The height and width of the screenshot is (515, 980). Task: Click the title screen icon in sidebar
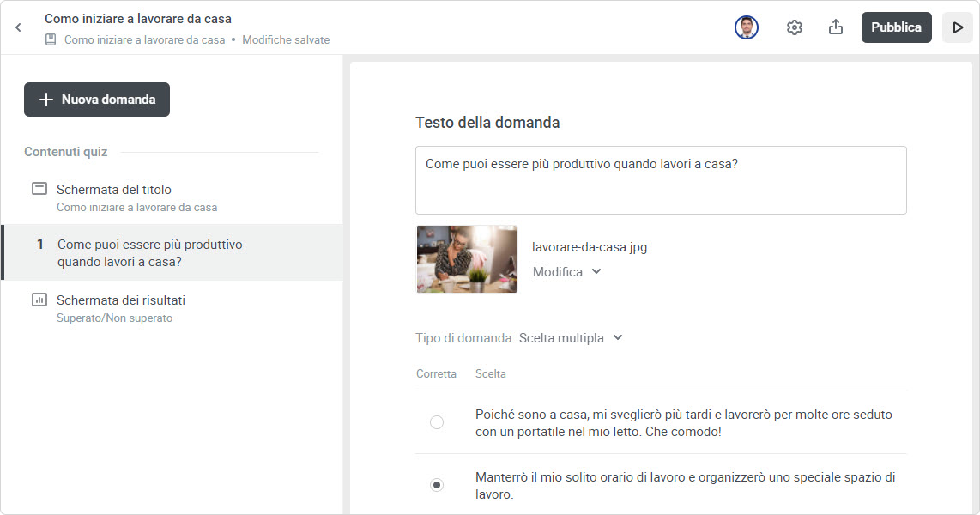[x=39, y=189]
